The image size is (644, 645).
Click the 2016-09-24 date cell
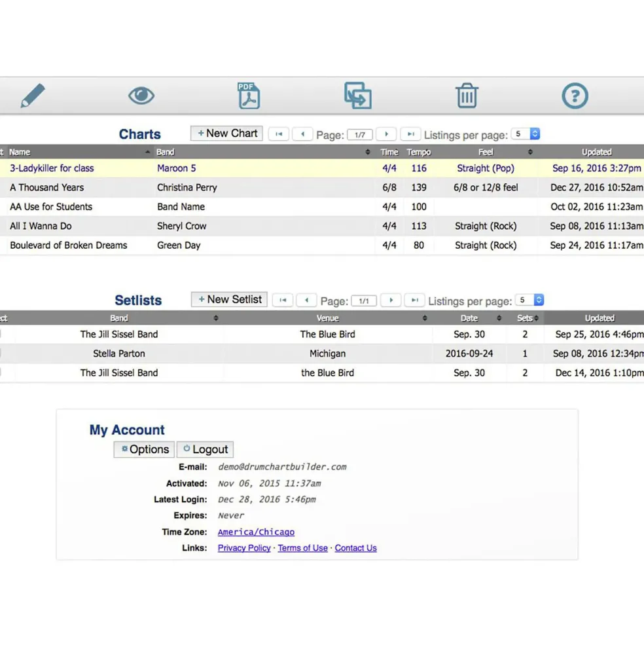pyautogui.click(x=469, y=354)
